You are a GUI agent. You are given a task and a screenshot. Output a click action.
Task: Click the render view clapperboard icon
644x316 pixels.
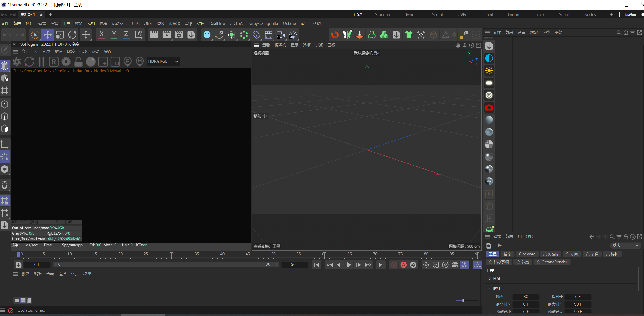(154, 34)
